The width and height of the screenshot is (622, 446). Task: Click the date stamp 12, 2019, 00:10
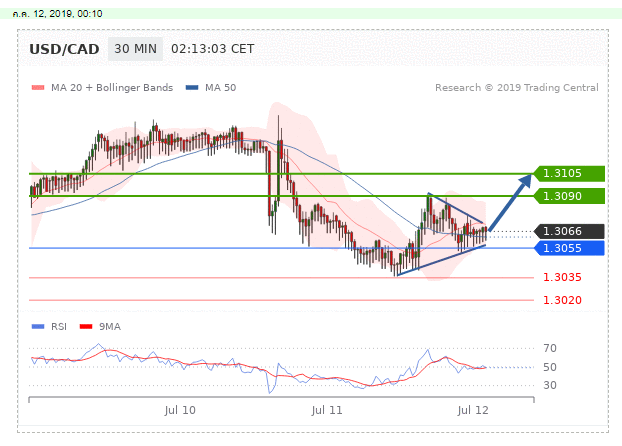[x=57, y=14]
